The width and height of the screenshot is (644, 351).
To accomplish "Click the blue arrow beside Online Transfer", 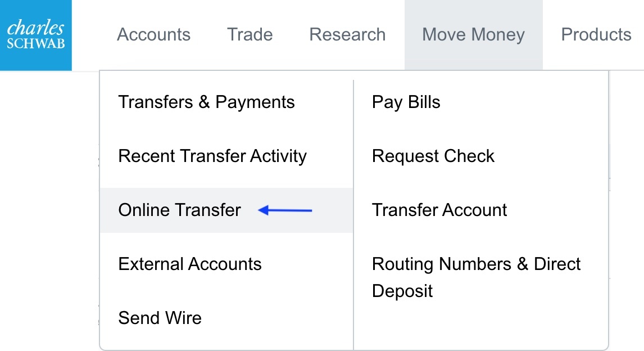I will pos(285,210).
